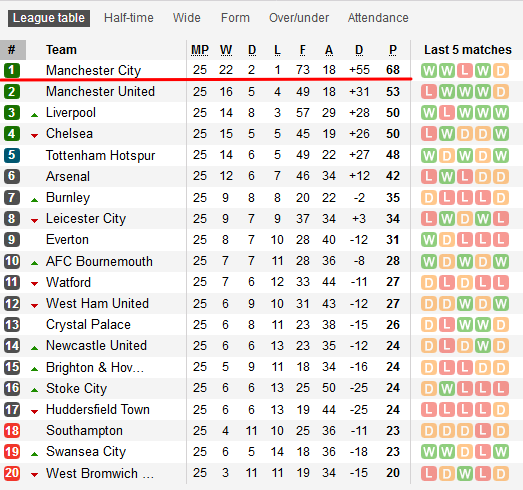Screen dimensions: 523x490
Task: Click West Bromwich's green W result icon
Action: 465,473
